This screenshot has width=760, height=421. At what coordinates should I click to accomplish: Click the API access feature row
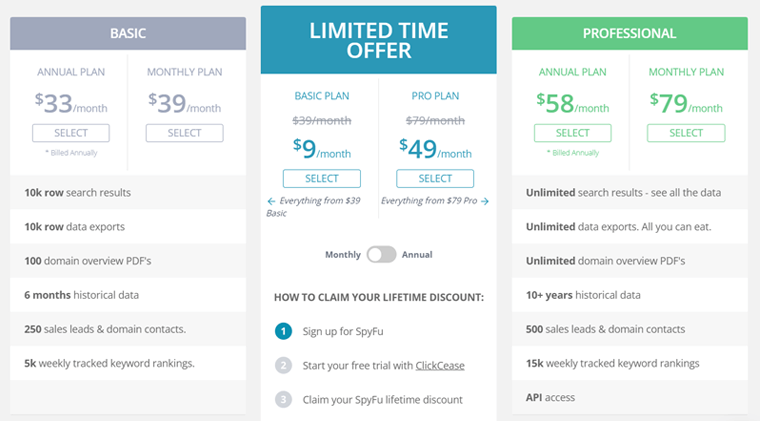pyautogui.click(x=630, y=397)
